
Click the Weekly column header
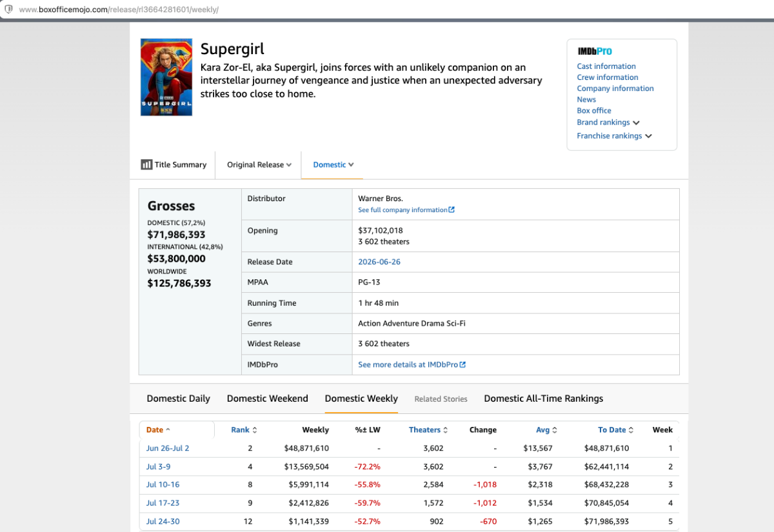[x=315, y=429]
